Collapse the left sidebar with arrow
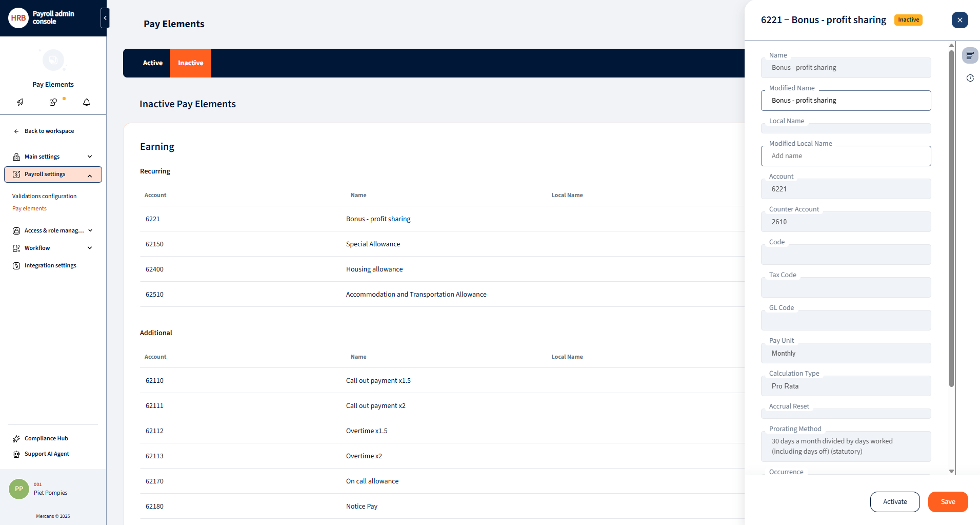The width and height of the screenshot is (980, 525). click(105, 18)
